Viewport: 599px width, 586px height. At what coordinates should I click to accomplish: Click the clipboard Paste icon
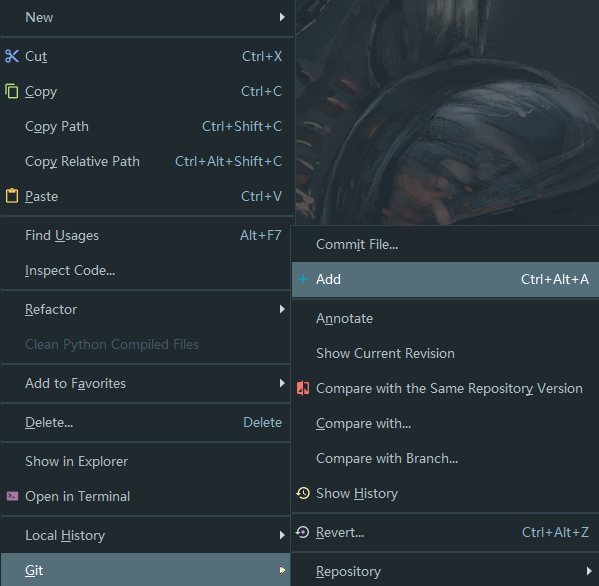tap(12, 196)
